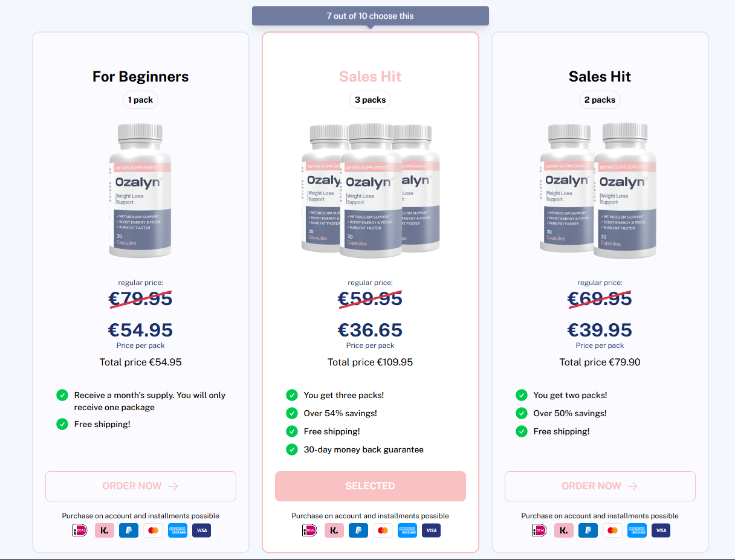Click the green check beside 30-day money back guarantee
Viewport: 735px width, 560px height.
tap(292, 449)
